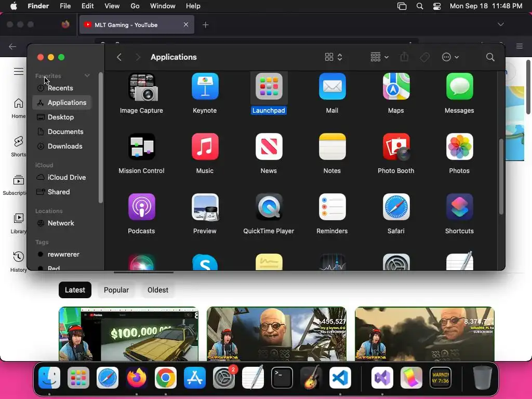Select the Mission Control app icon
The image size is (532, 399).
point(141,147)
